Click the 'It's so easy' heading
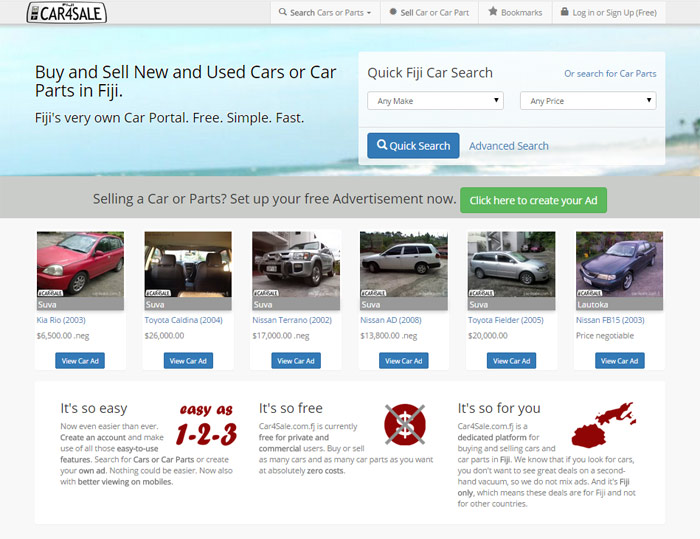 pyautogui.click(x=94, y=408)
